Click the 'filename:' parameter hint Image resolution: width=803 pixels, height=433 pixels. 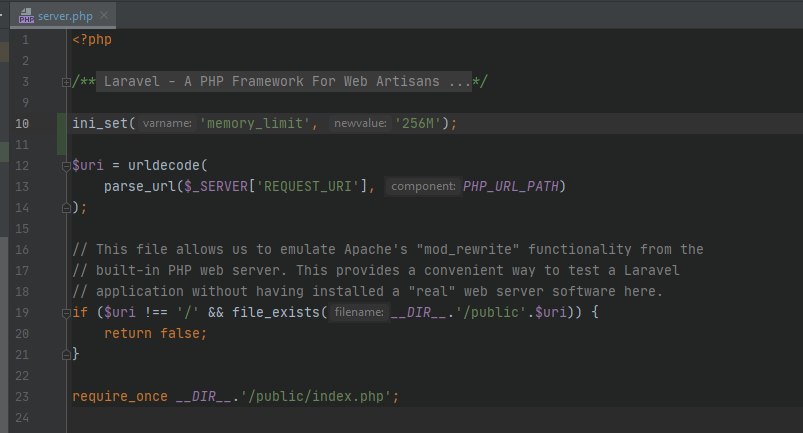pos(358,312)
